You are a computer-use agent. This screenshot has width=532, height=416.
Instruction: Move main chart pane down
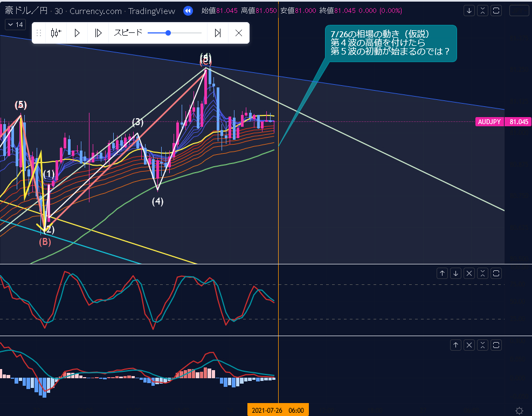click(x=469, y=10)
